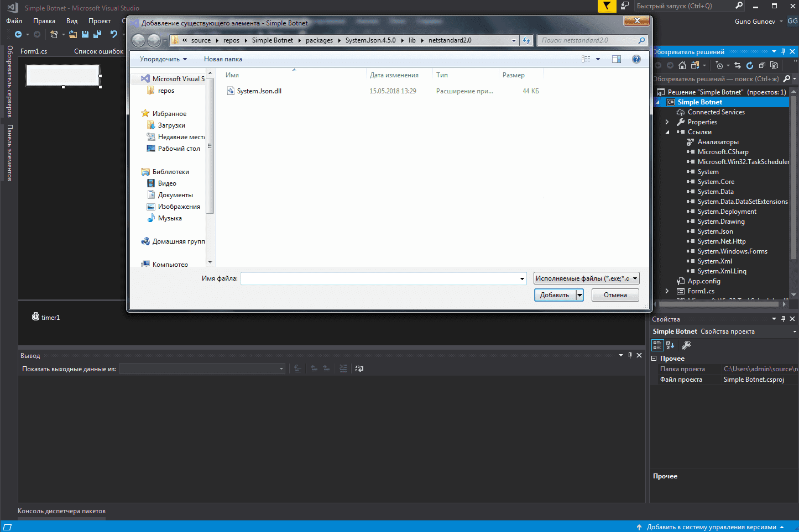The width and height of the screenshot is (799, 532).
Task: Open the dialog help icon
Action: pos(636,59)
